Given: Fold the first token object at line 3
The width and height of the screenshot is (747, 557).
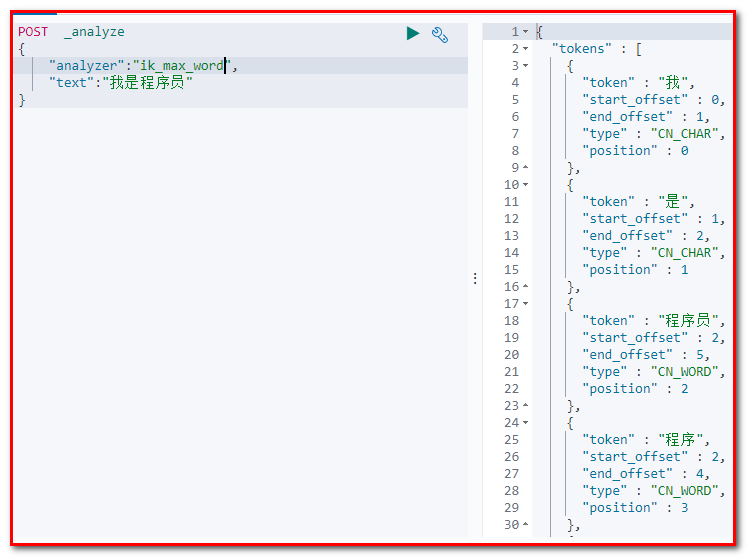Looking at the screenshot, I should [526, 66].
